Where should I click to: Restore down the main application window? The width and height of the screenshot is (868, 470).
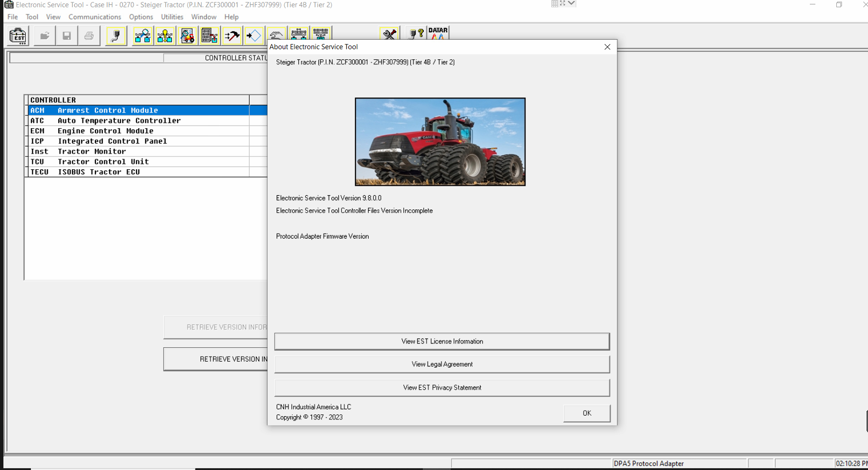tap(839, 4)
